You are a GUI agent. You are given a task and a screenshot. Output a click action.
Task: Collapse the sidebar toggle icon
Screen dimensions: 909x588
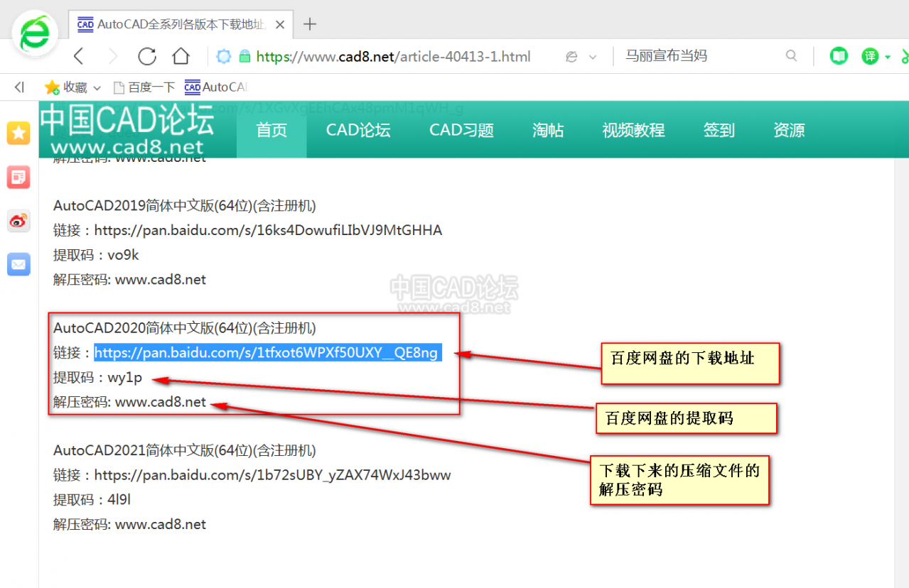[x=19, y=87]
